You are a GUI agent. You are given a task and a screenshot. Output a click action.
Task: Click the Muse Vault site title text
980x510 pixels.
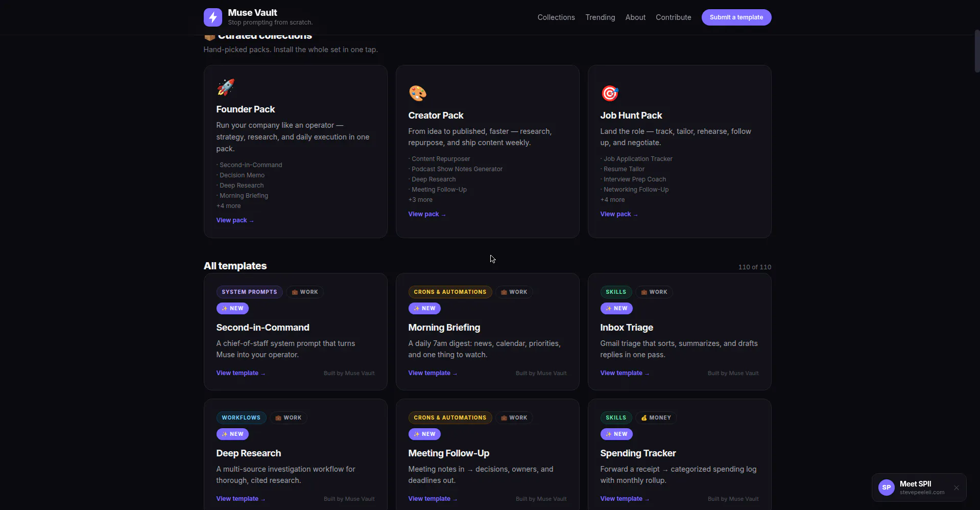tap(252, 13)
